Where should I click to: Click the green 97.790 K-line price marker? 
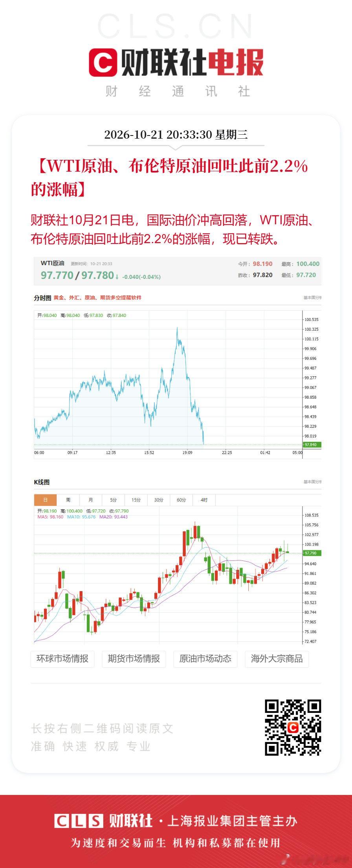pyautogui.click(x=312, y=553)
